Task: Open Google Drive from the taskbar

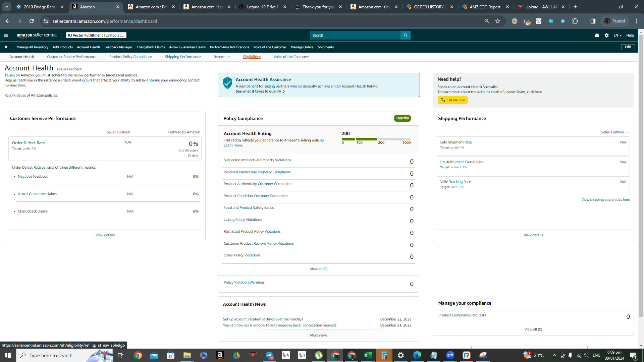Action: point(236,355)
